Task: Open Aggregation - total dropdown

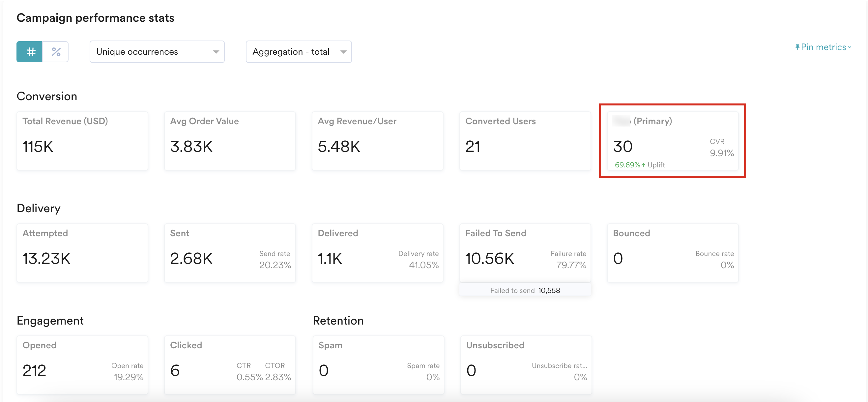Action: [299, 51]
